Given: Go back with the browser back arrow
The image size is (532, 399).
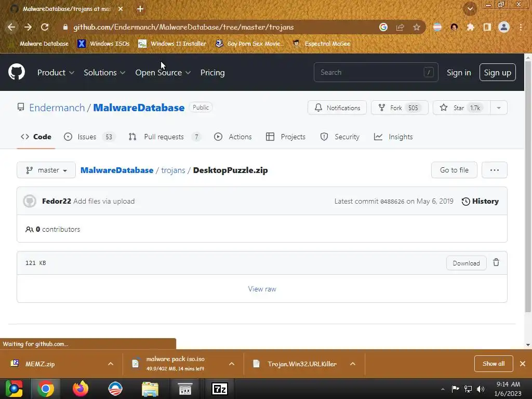Looking at the screenshot, I should [11, 27].
